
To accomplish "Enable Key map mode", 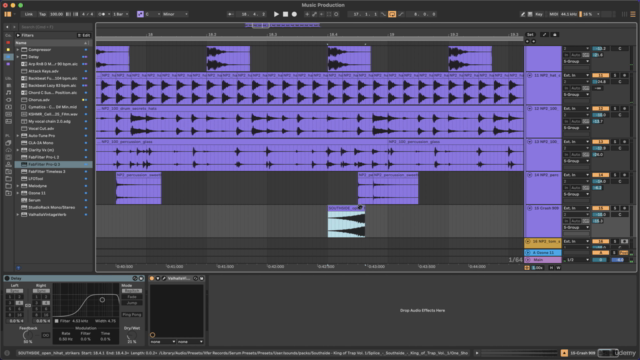I will 539,14.
